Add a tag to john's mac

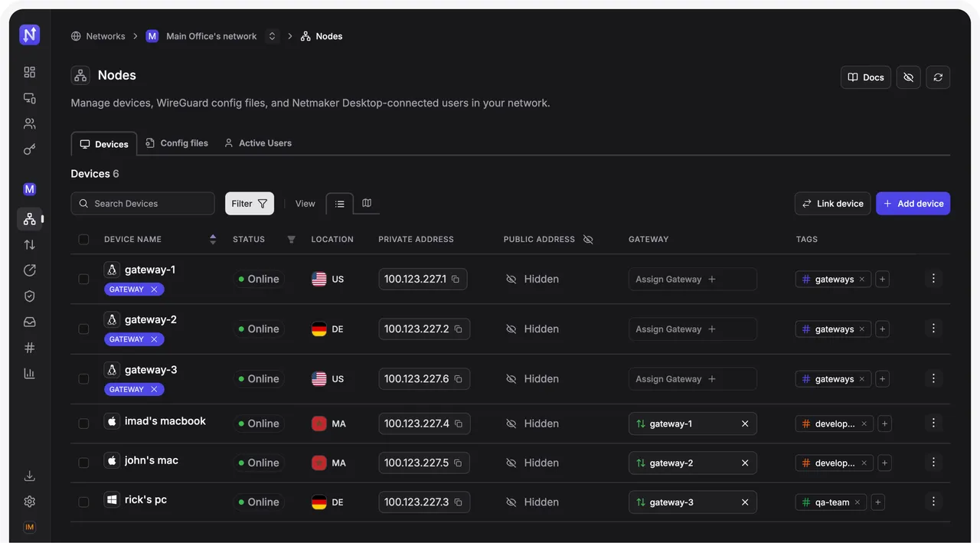(x=884, y=463)
